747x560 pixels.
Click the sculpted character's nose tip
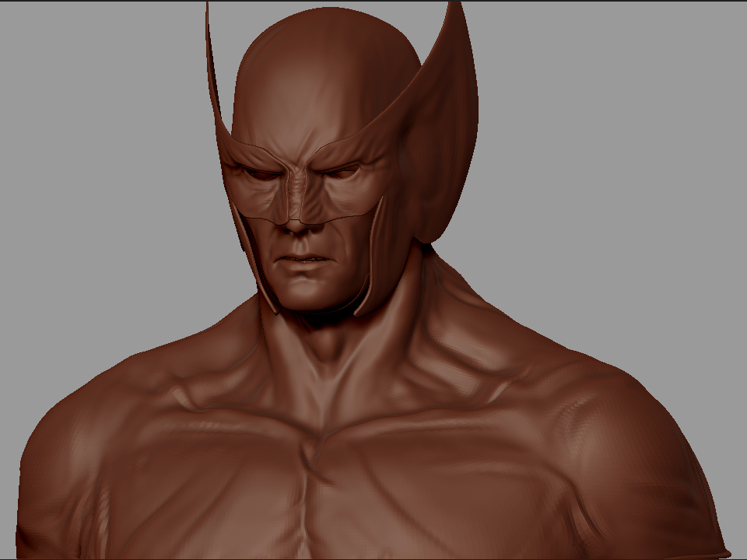coord(296,226)
